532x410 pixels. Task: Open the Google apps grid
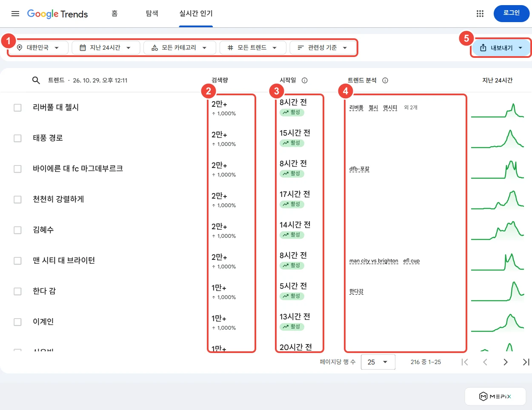click(480, 14)
